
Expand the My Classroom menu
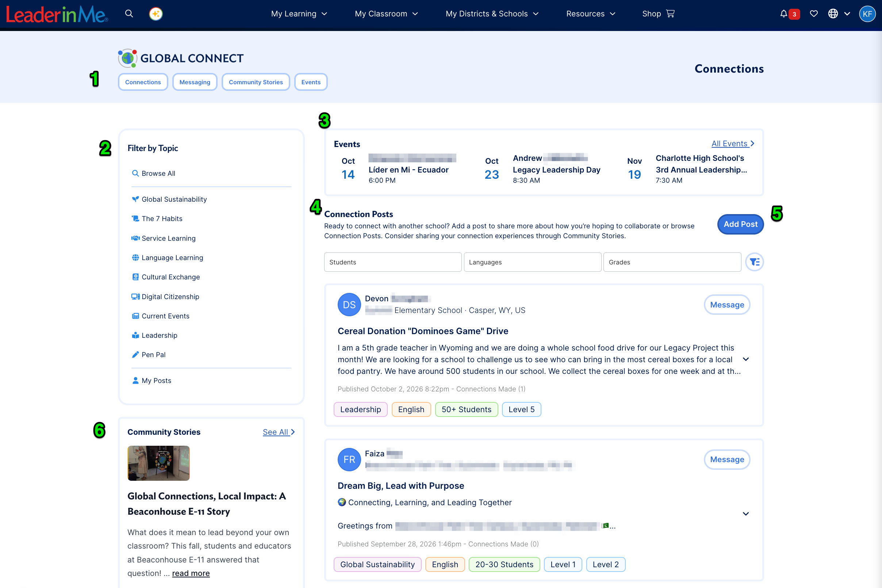pos(386,14)
